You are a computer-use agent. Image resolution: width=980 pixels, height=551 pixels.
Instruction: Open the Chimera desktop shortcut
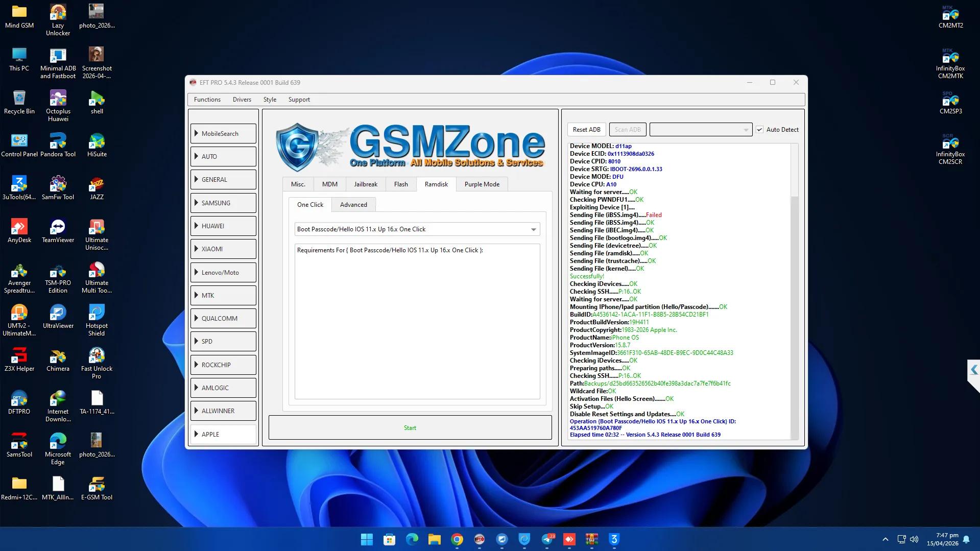(58, 356)
